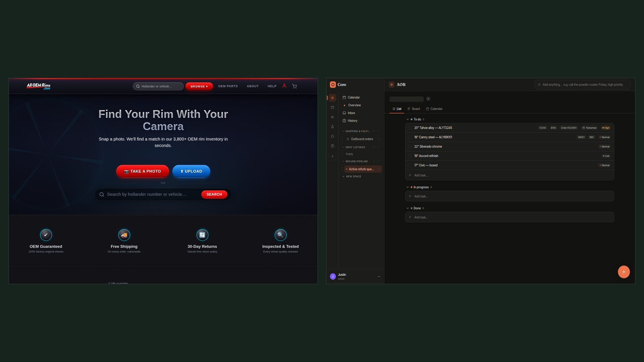Screen dimensions: 644x362
Task: Click the Free Shipping truck badge
Action: [x=124, y=235]
